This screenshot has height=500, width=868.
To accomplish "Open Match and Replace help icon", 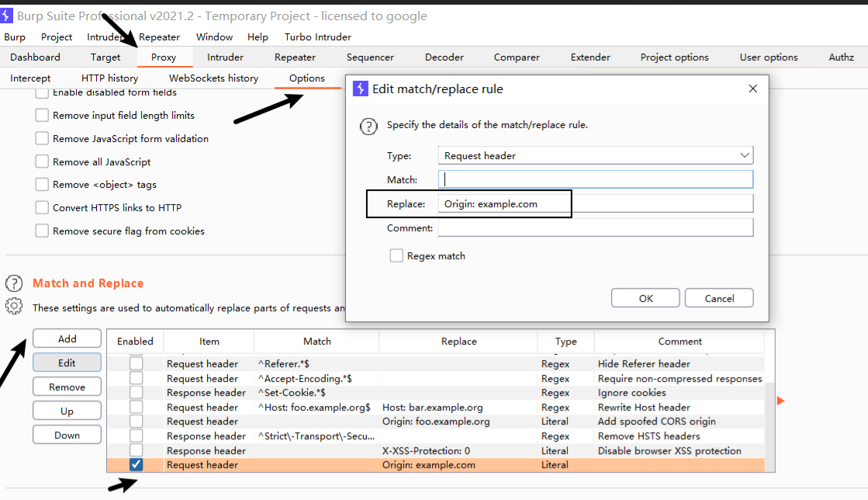I will click(x=14, y=283).
